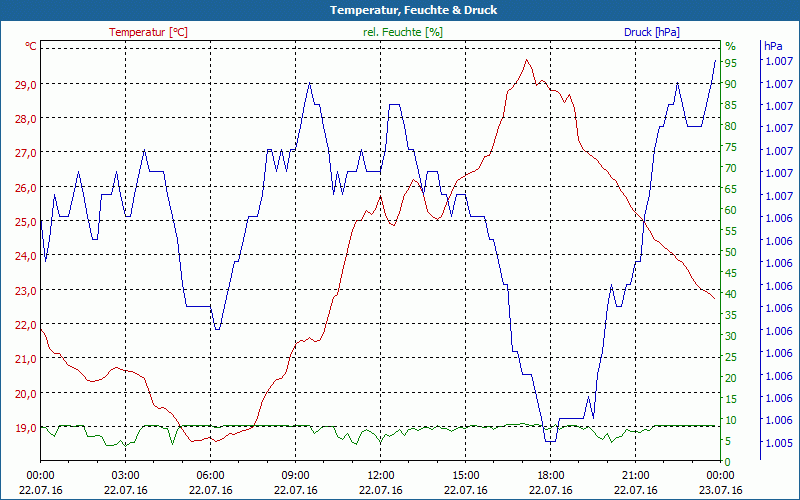The width and height of the screenshot is (800, 500).
Task: Click the 22.07.16 date under 12:00
Action: point(381,490)
